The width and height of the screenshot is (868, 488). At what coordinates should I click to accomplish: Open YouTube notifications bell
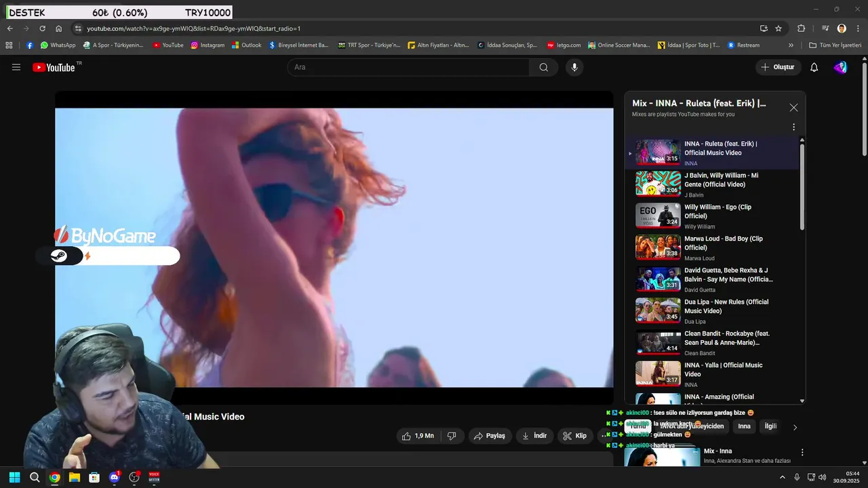click(x=814, y=67)
